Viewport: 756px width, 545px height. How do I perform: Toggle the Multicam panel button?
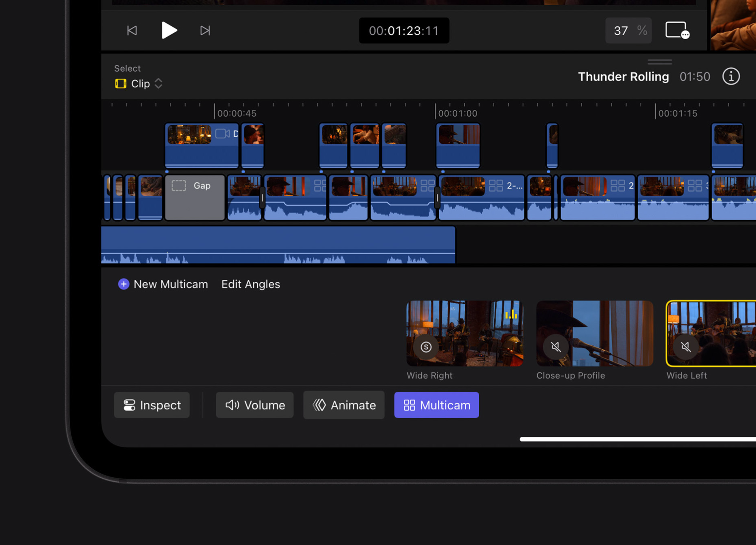[x=436, y=405]
